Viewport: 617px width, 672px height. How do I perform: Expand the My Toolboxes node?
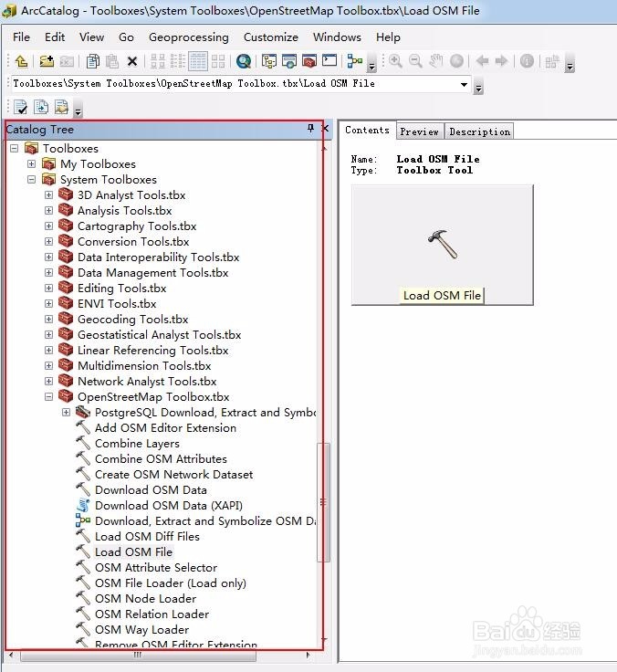tap(31, 163)
